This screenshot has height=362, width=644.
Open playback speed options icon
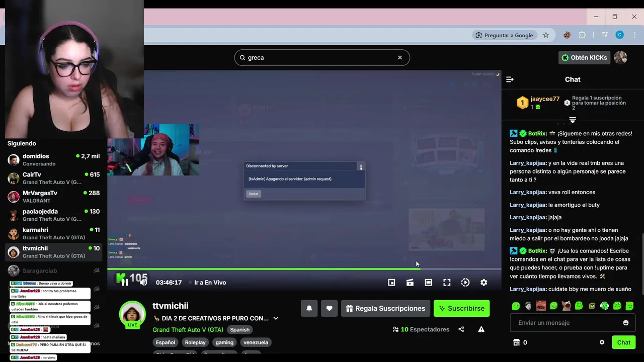(x=465, y=282)
